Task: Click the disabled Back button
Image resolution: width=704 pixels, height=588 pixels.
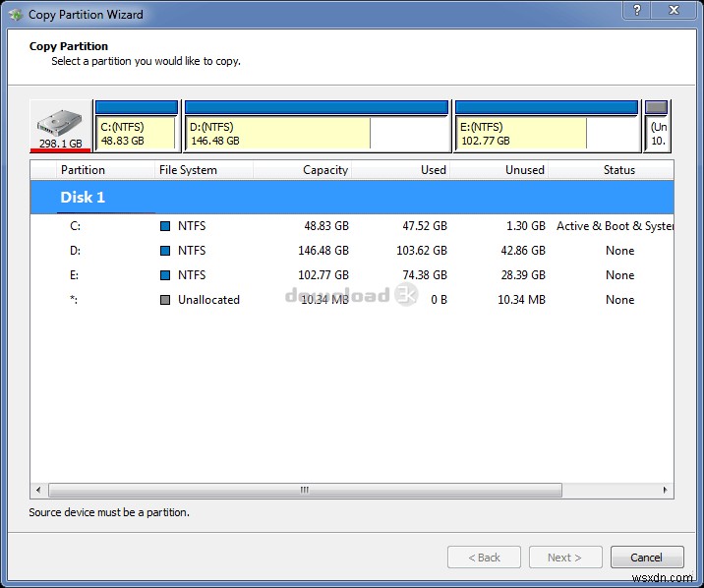Action: pyautogui.click(x=484, y=558)
